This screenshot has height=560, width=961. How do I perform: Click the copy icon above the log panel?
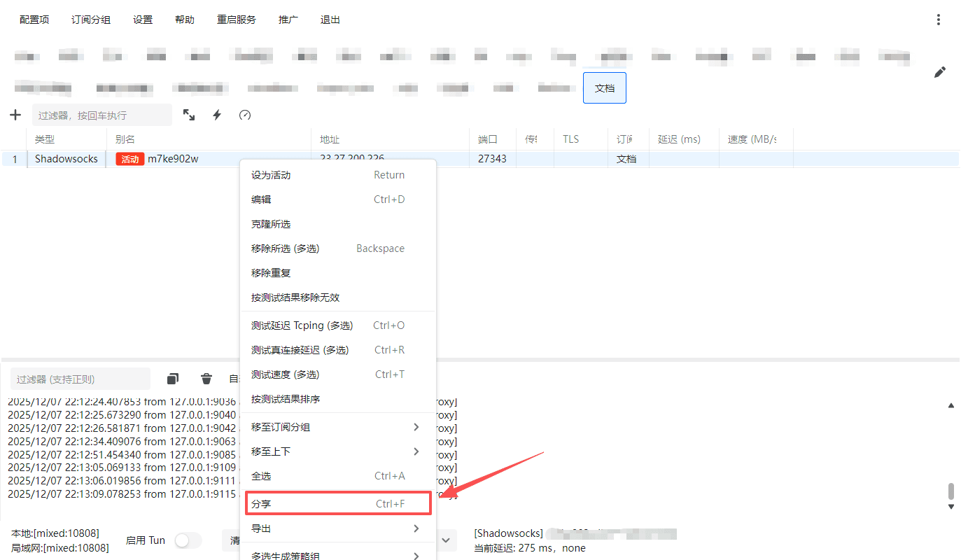click(x=172, y=378)
